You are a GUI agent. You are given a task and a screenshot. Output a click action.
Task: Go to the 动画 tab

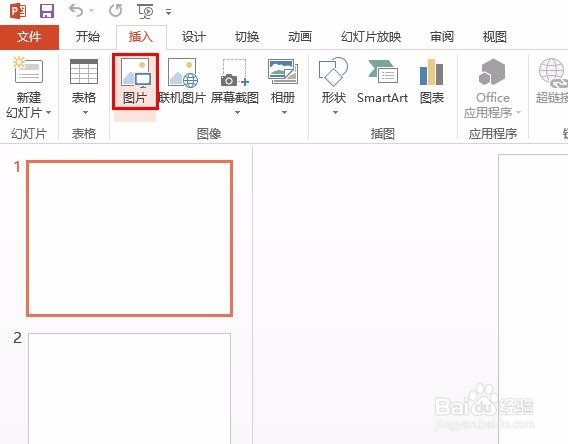[300, 37]
